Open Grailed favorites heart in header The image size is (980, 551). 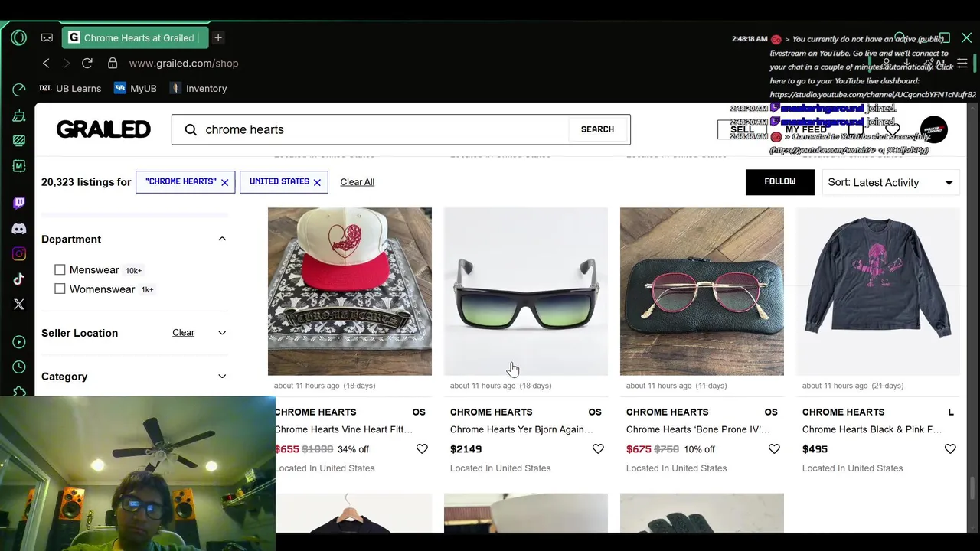point(892,129)
